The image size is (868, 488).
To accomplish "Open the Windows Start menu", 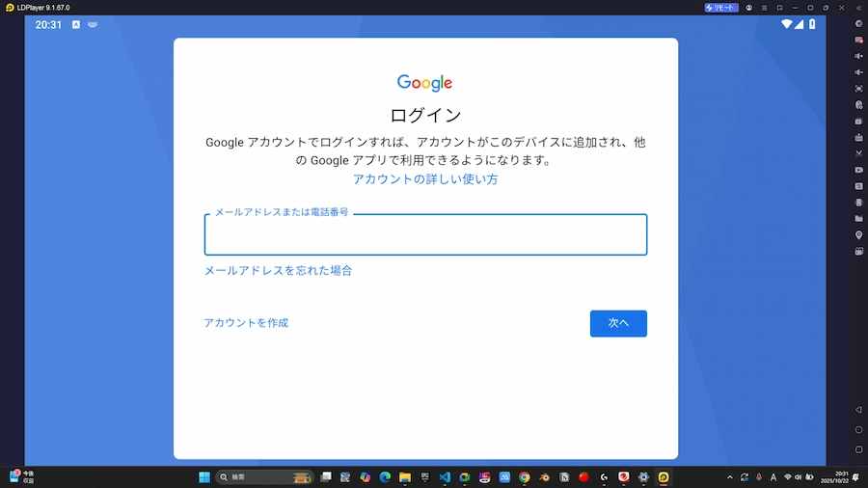I will (204, 477).
